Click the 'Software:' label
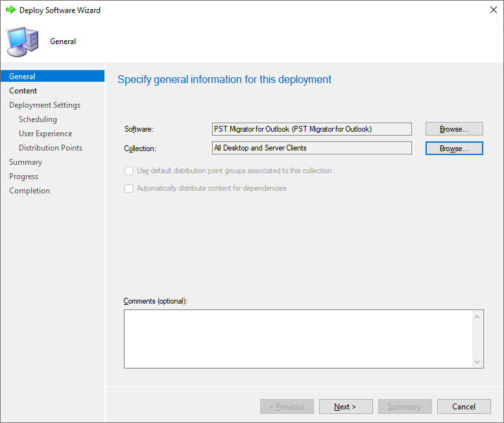 pos(139,129)
